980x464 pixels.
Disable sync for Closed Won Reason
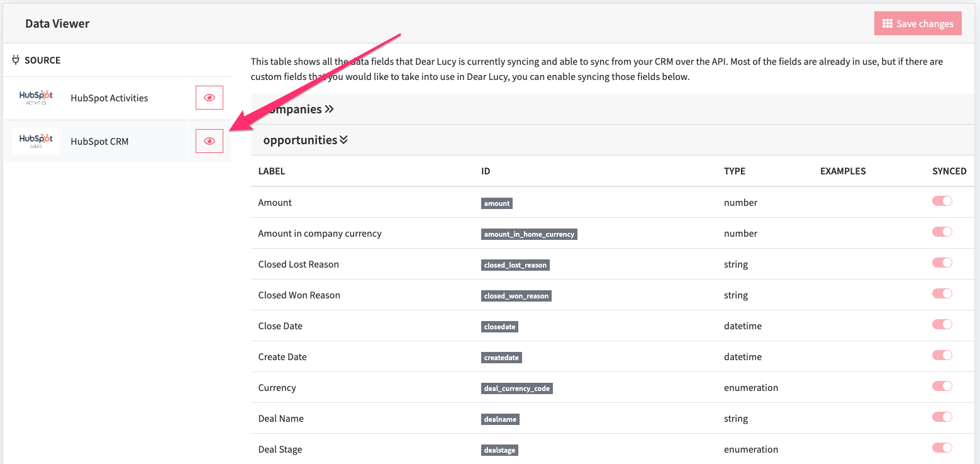pos(942,293)
